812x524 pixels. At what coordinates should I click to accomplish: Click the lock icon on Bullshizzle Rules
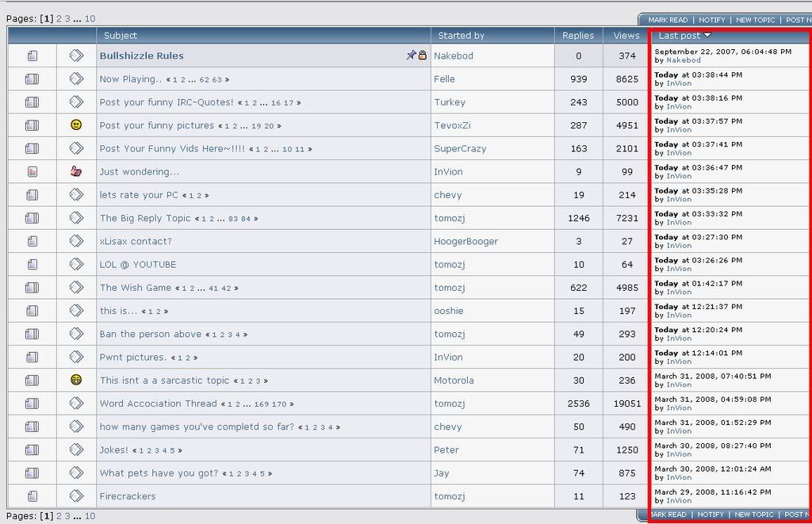coord(422,55)
